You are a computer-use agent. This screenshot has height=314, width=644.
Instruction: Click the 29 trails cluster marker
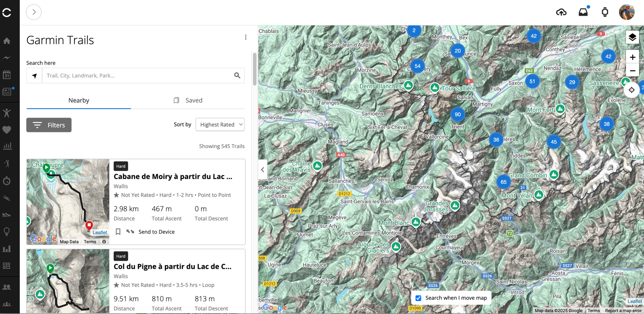click(x=572, y=82)
